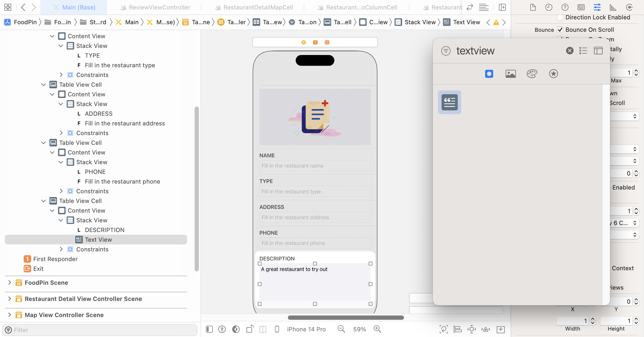Collapse the DESCRIPTION Stack View
The width and height of the screenshot is (644, 337).
(x=61, y=220)
